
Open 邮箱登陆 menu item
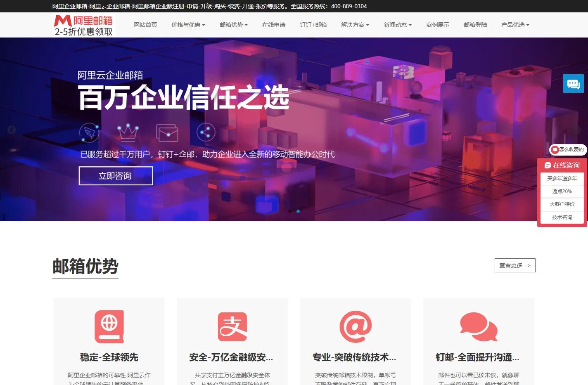coord(475,25)
